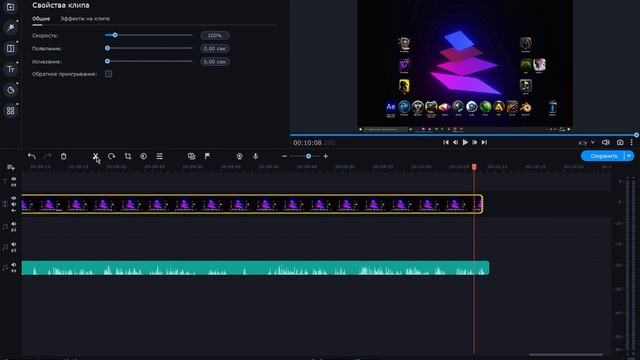Switch to the Эффекты на клипе tab
The height and width of the screenshot is (360, 640).
point(85,19)
